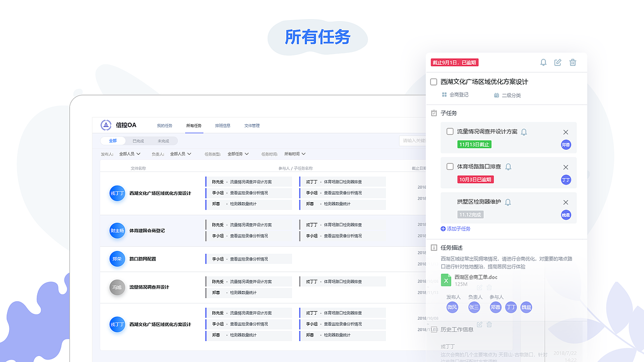Tick the 体育场路路口排查 subtask checkbox

pos(450,166)
